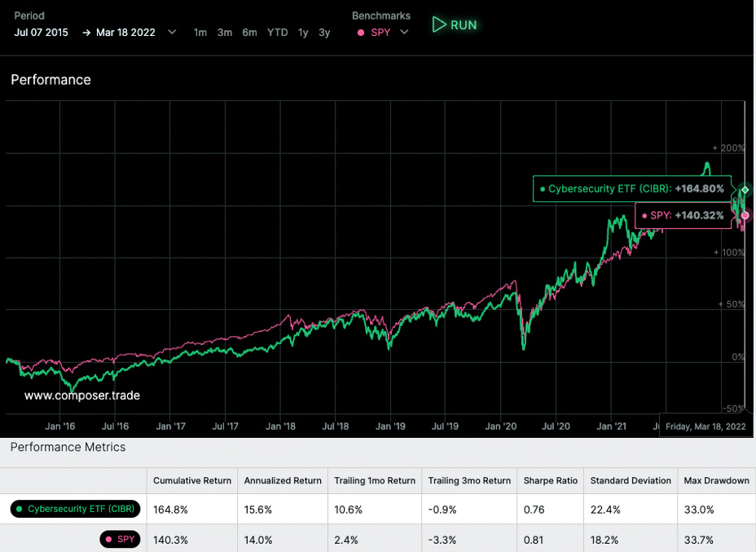The width and height of the screenshot is (756, 552).
Task: Click CIBR cumulative return value 164.8%
Action: click(170, 510)
